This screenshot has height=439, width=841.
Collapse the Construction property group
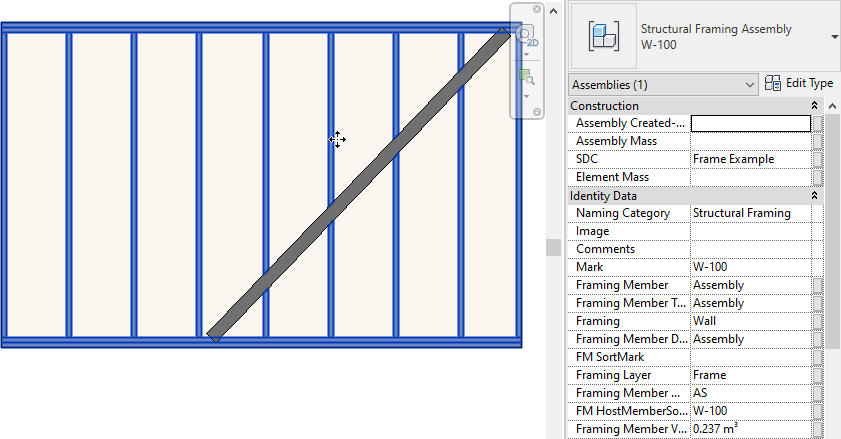pos(814,106)
